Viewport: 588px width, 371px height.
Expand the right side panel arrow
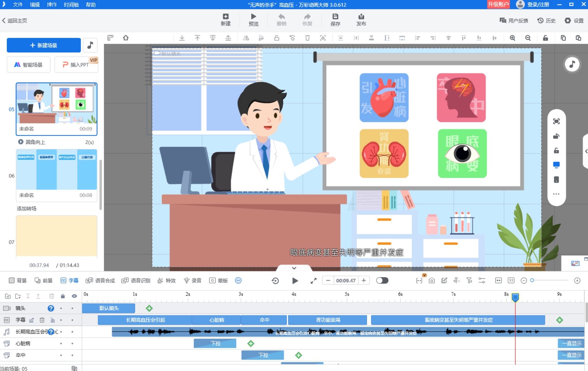(x=586, y=151)
